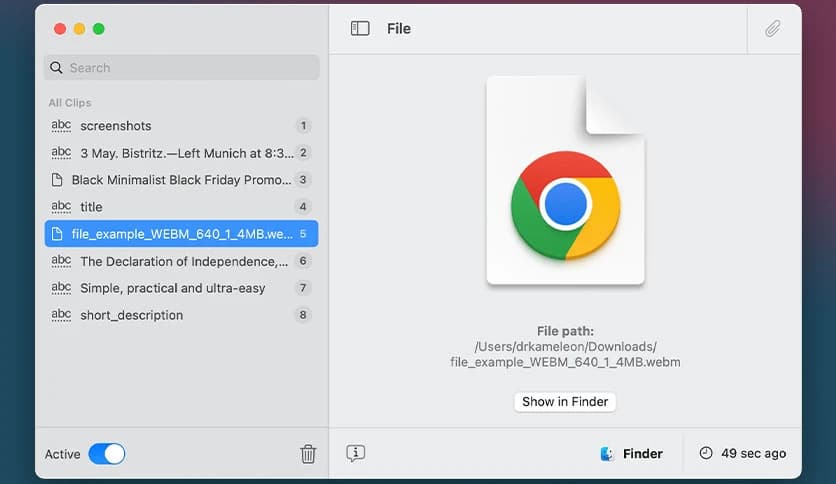Select The Declaration of Independence clip
The width and height of the screenshot is (836, 484).
[x=182, y=261]
